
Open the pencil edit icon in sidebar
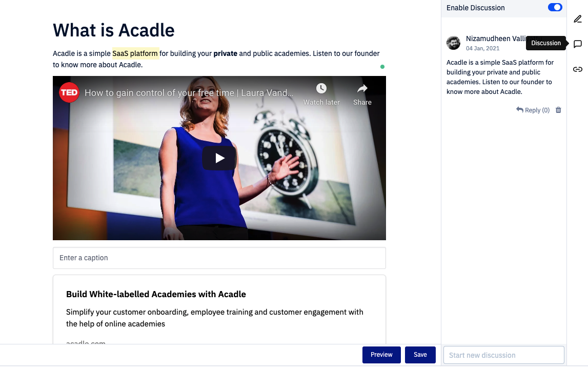pyautogui.click(x=578, y=19)
